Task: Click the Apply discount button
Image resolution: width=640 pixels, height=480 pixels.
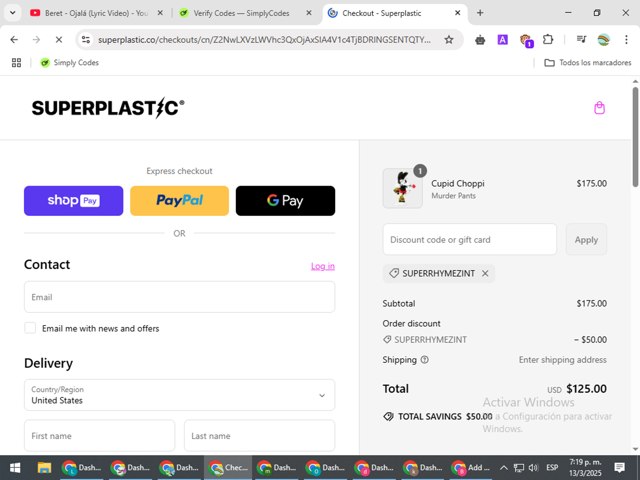Action: (x=586, y=240)
